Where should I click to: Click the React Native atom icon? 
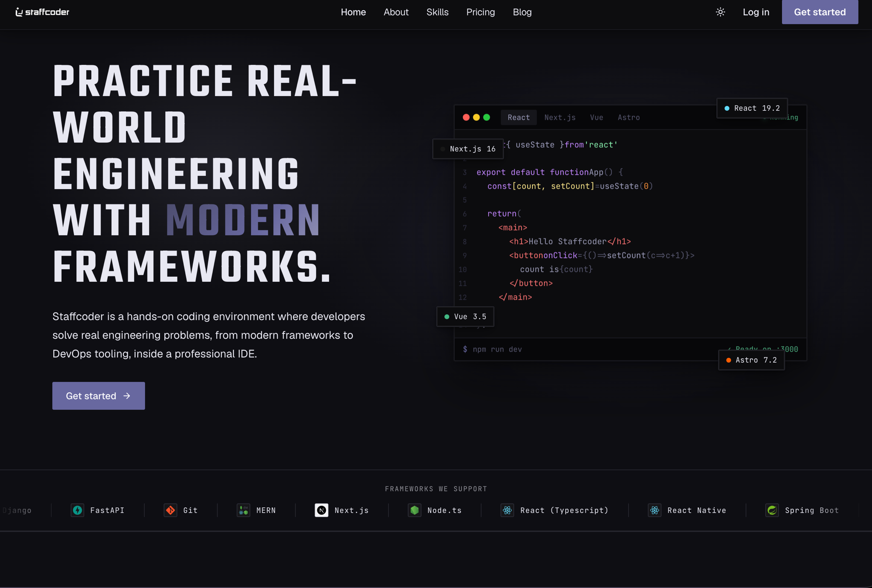(x=654, y=510)
